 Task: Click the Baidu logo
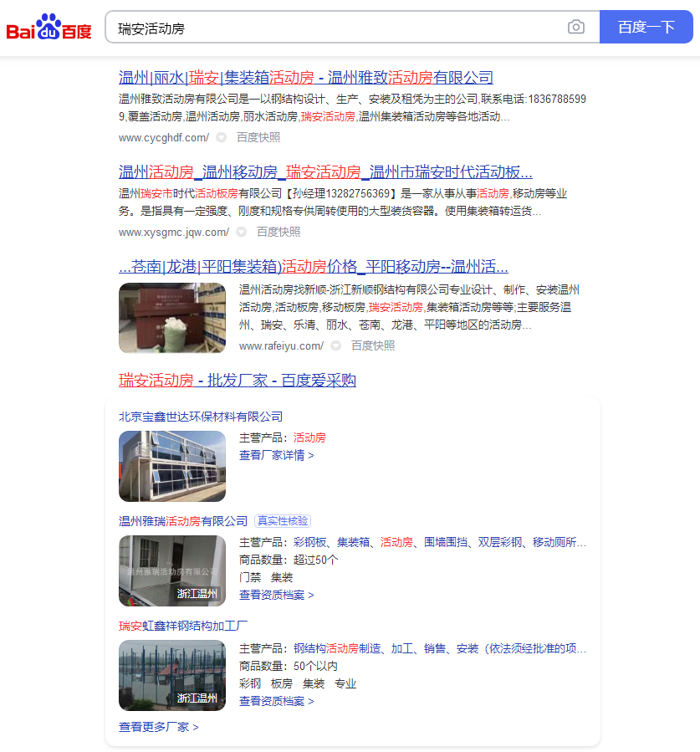pyautogui.click(x=49, y=28)
